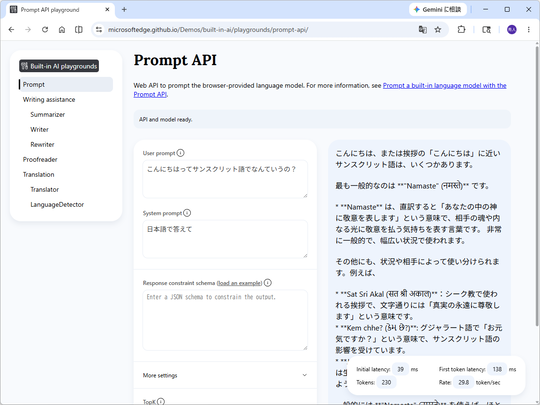
Task: Reload the page with refresh icon
Action: point(45,30)
